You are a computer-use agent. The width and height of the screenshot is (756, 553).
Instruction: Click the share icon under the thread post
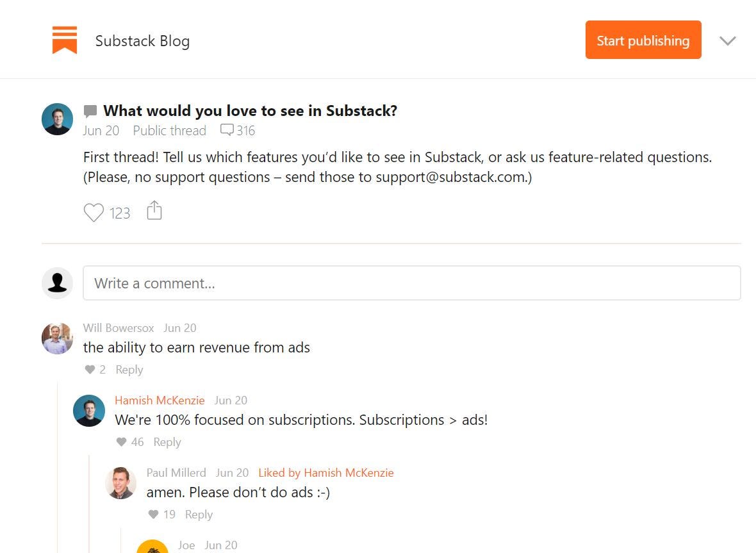click(x=154, y=211)
